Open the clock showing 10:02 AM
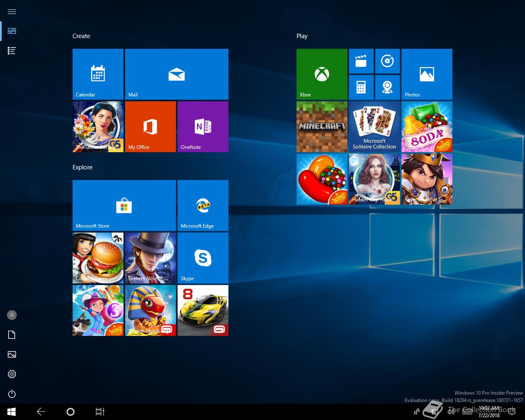525x420 pixels. click(489, 412)
